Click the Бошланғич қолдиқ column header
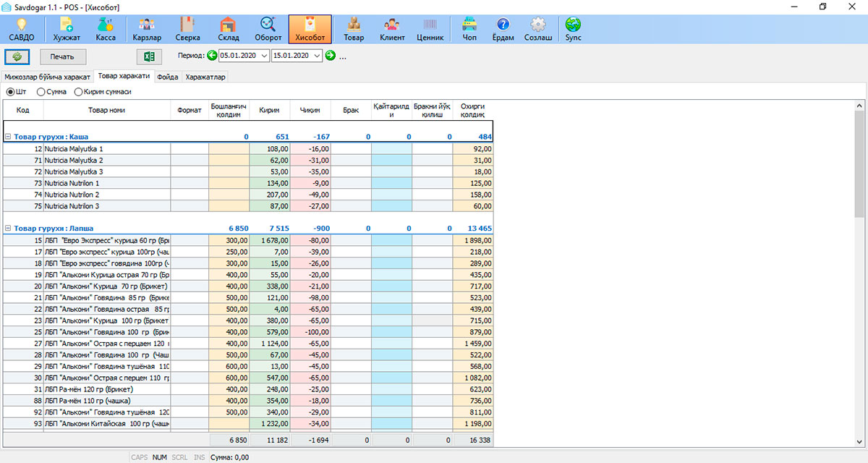Image resolution: width=868 pixels, height=463 pixels. pyautogui.click(x=229, y=110)
